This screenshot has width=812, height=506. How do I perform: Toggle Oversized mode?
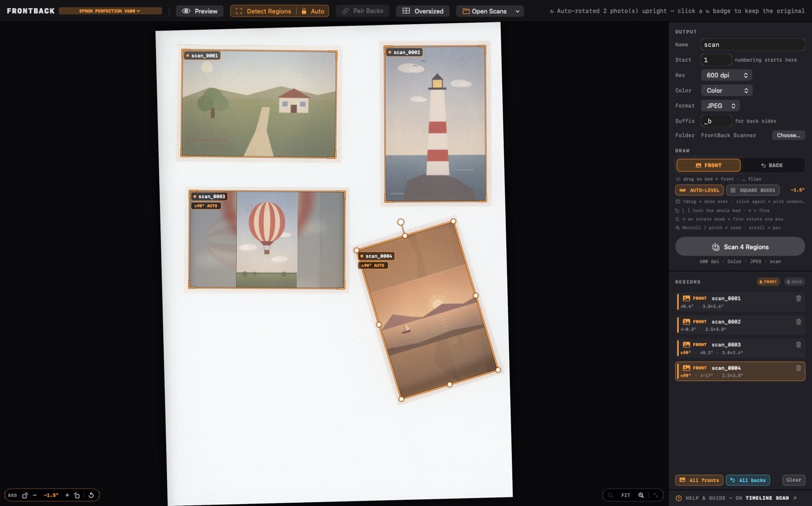[423, 11]
